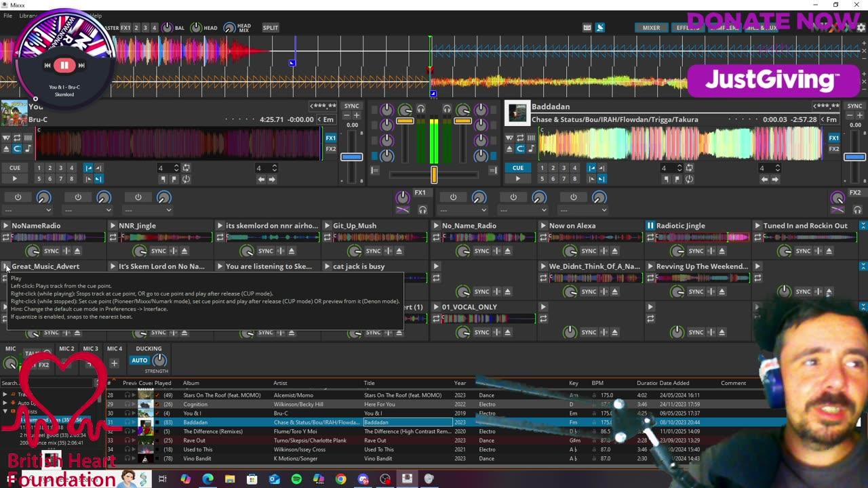This screenshot has height=488, width=868.
Task: Open Google Chrome from the taskbar
Action: [340, 479]
